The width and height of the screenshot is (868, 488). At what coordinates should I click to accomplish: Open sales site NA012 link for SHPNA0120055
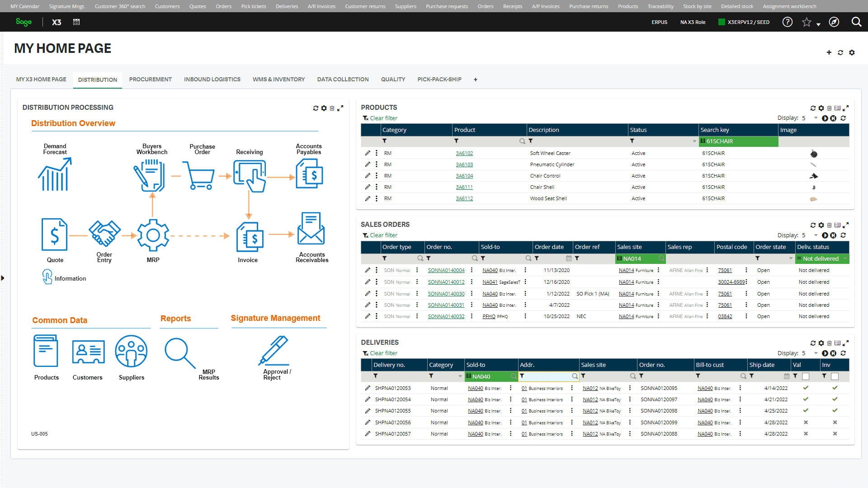590,411
